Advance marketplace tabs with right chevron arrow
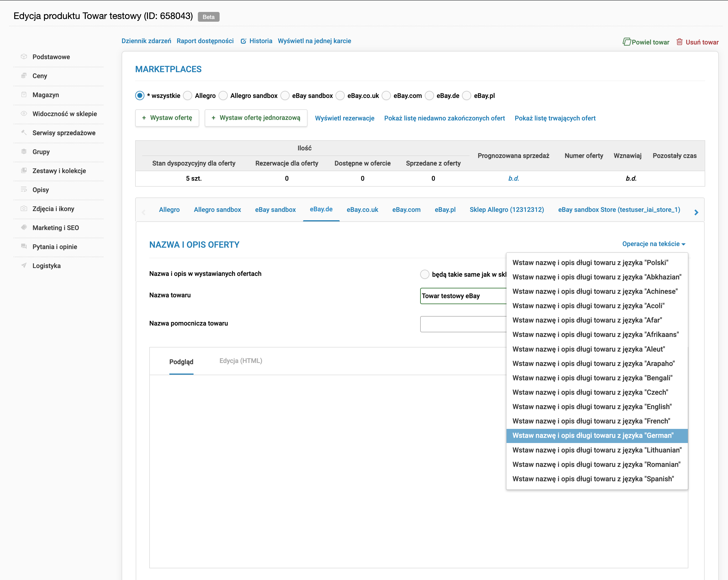 (x=696, y=212)
